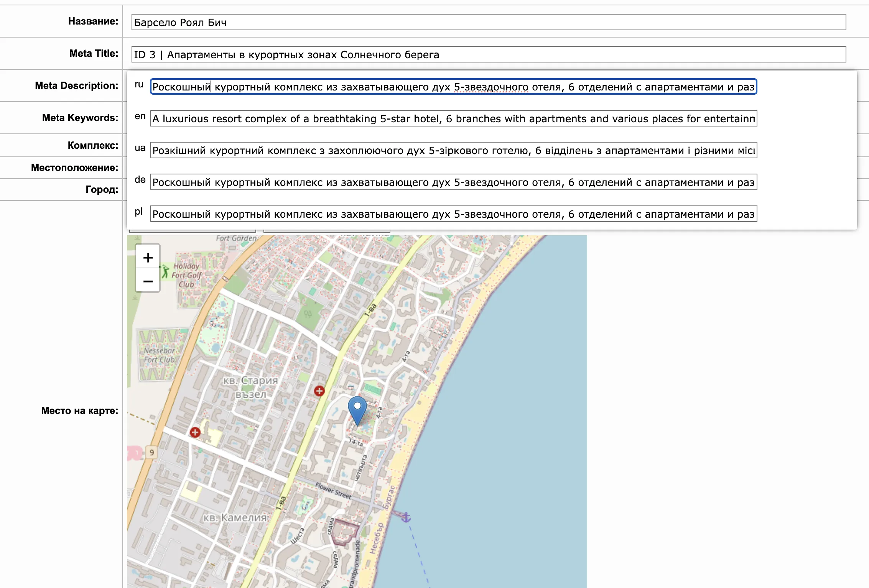Click the golfer icon by Holiday Fort Golf Club
Screen dimensions: 869x588
pos(165,271)
